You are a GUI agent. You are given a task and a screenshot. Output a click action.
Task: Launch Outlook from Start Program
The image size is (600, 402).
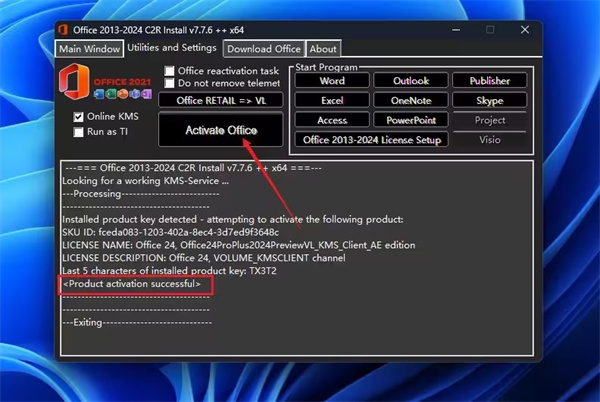point(411,81)
